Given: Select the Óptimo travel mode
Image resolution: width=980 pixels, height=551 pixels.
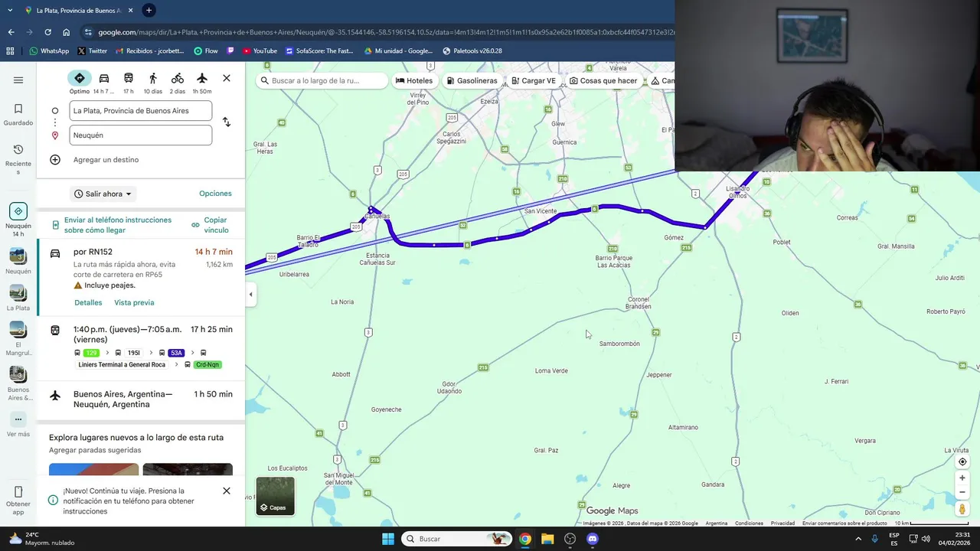Looking at the screenshot, I should (80, 82).
